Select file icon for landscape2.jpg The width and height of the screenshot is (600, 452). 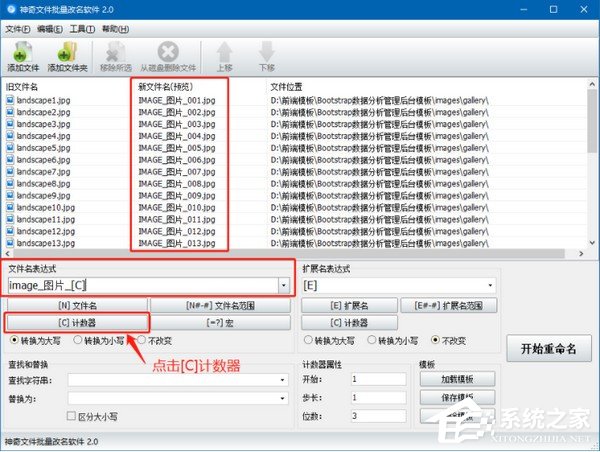click(10, 112)
